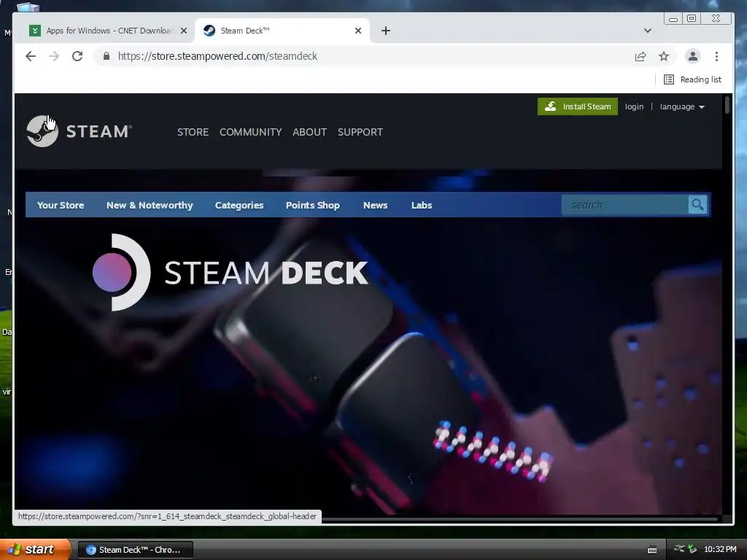Click the Install Steam button

[x=578, y=106]
